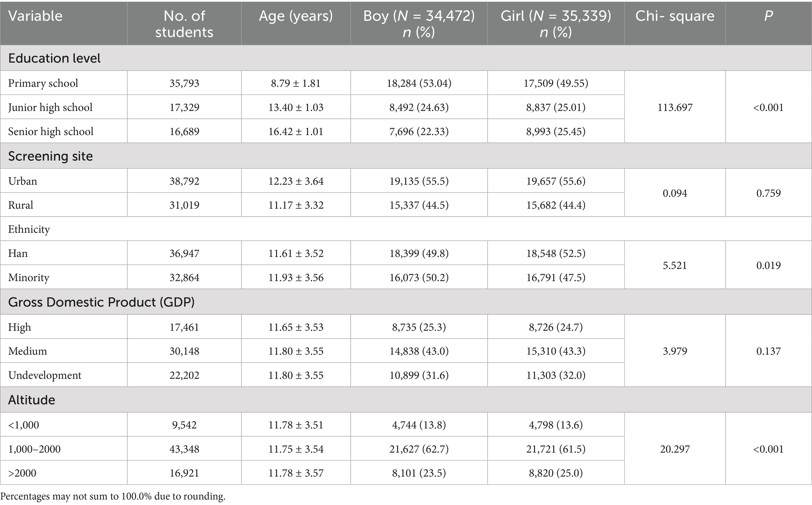Select the "No. of students" header cell

[184, 24]
